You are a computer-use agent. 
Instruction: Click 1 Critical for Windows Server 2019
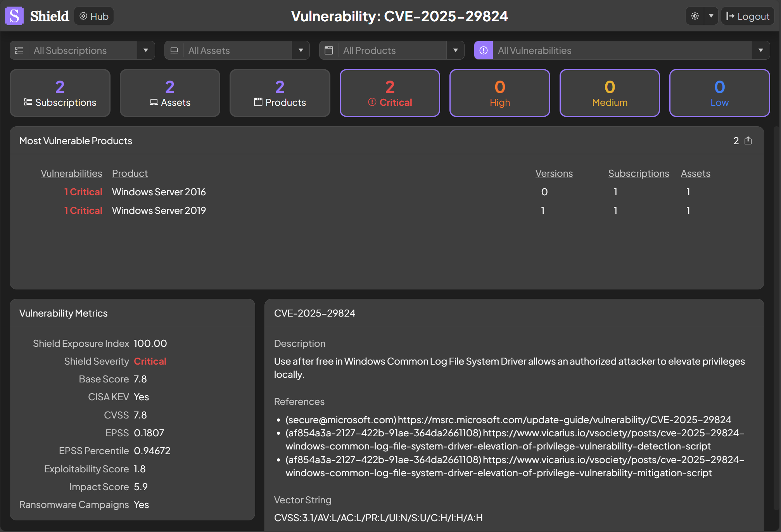[x=83, y=210]
